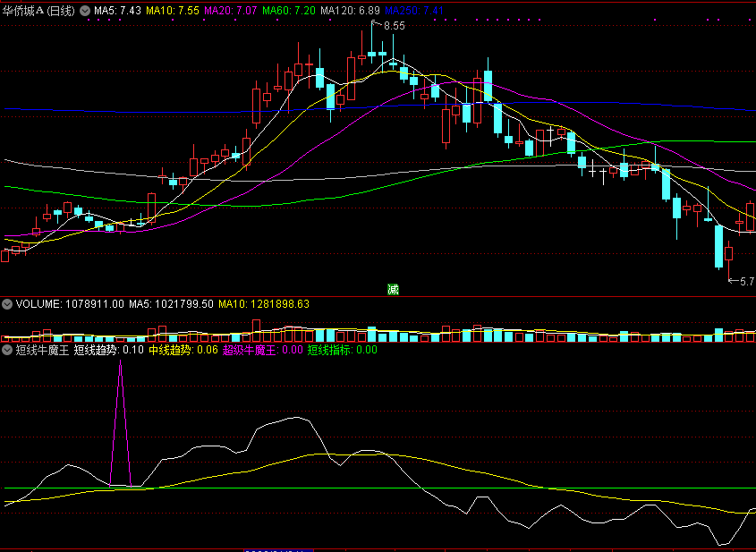Expand the VOLUME panel options arrow

point(7,304)
